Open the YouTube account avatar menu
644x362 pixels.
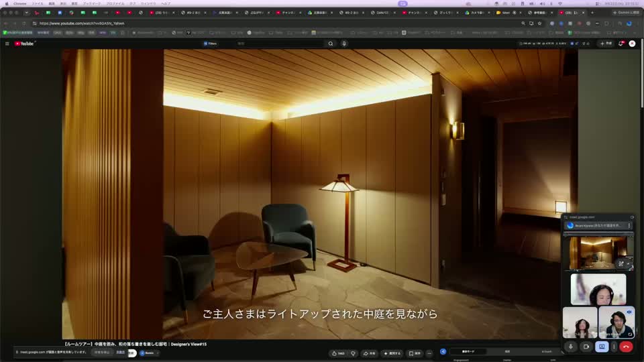[632, 44]
